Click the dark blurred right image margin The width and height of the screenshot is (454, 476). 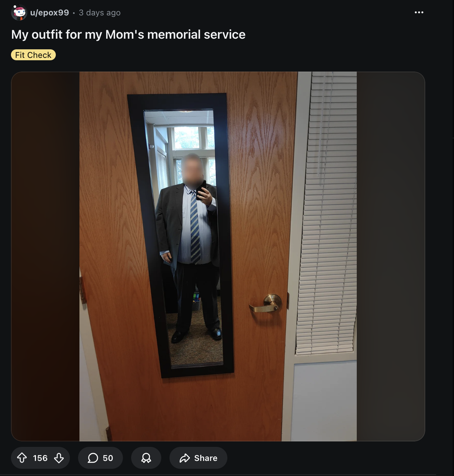(391, 256)
